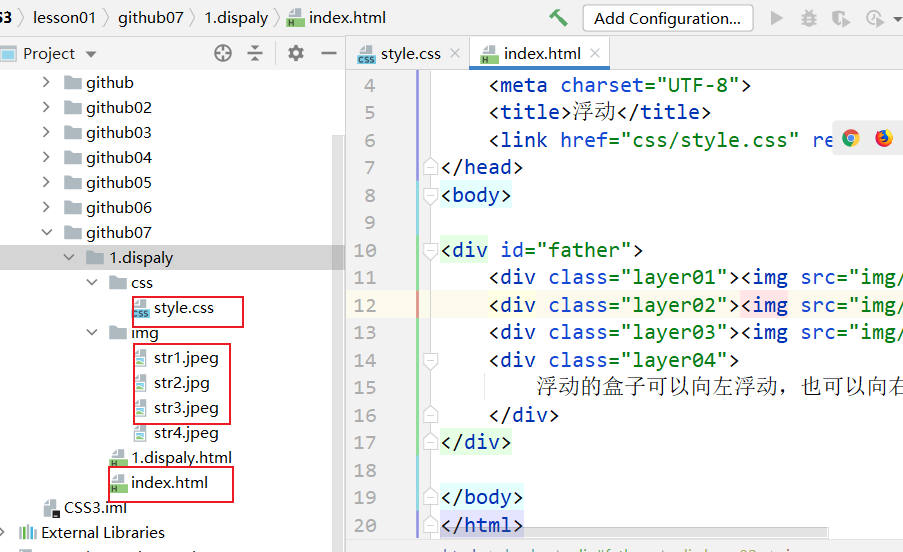Screen dimensions: 903x552
Task: Open in Chrome browser icon
Action: pos(851,139)
